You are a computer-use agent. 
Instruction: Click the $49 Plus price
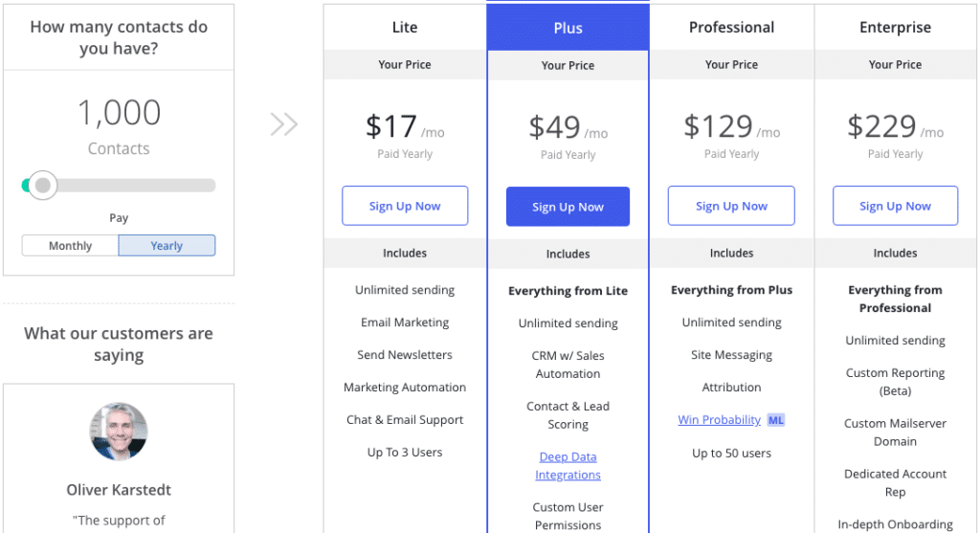[554, 127]
